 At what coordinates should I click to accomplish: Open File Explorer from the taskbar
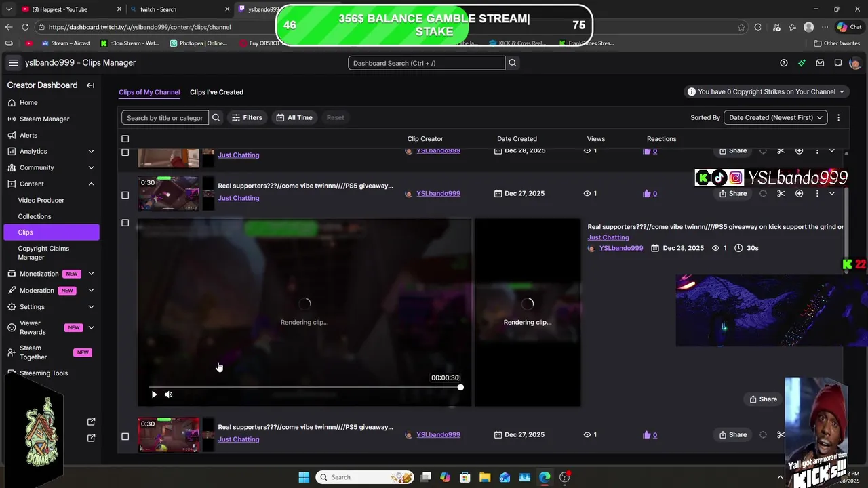point(485,477)
